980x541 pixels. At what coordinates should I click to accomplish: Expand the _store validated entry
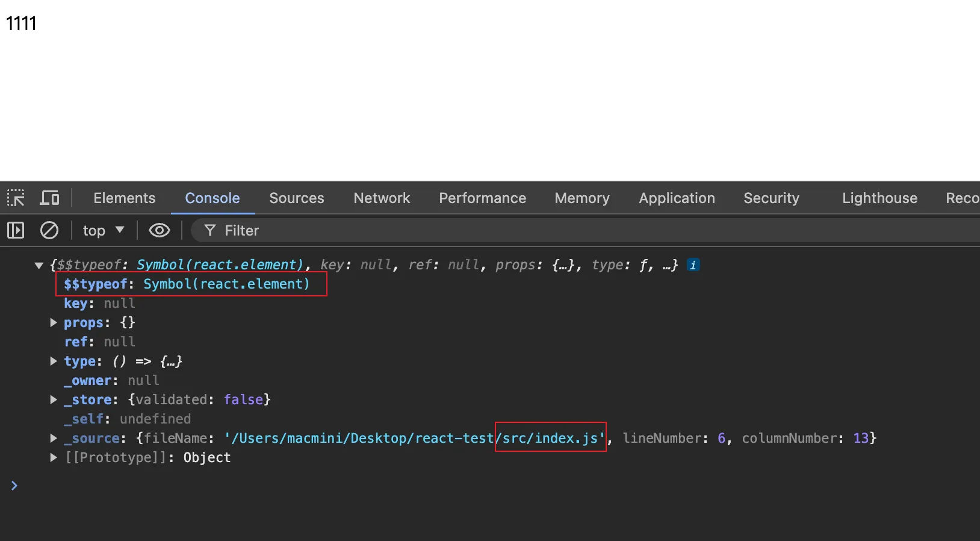pyautogui.click(x=54, y=400)
